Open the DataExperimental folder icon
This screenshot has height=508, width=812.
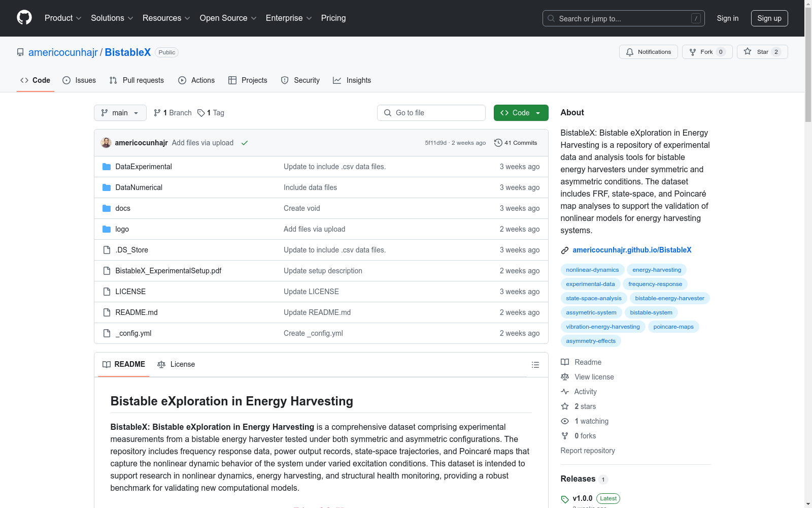107,167
